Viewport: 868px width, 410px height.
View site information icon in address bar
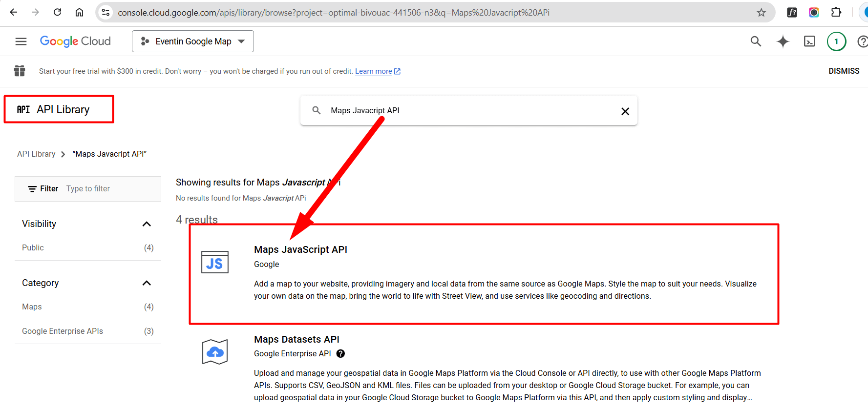106,12
